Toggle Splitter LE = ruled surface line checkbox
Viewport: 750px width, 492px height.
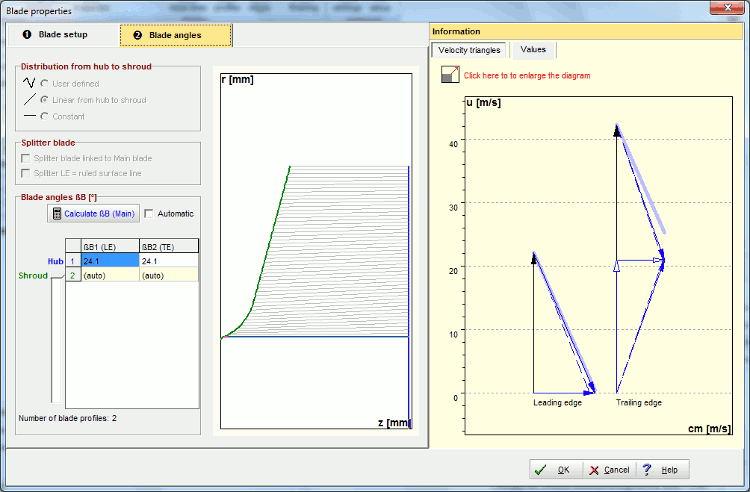[x=26, y=173]
